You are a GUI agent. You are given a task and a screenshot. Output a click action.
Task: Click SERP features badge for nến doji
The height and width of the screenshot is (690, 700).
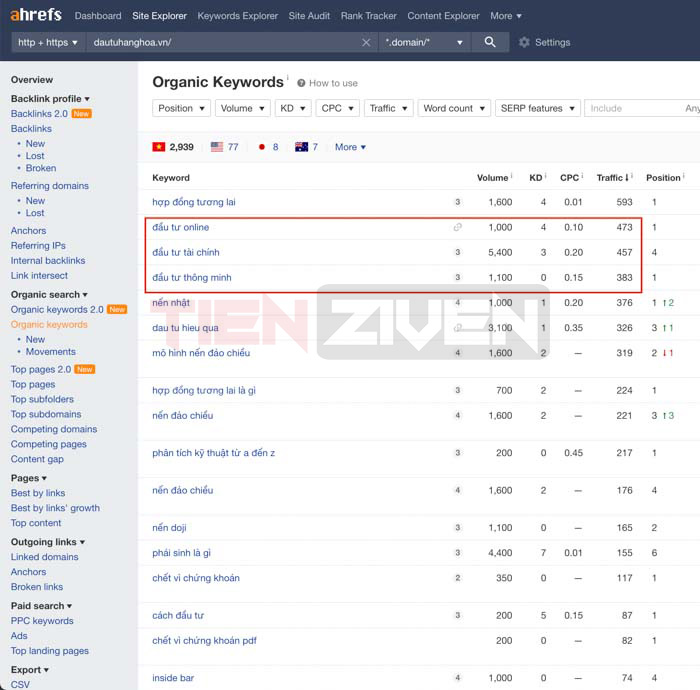(458, 528)
